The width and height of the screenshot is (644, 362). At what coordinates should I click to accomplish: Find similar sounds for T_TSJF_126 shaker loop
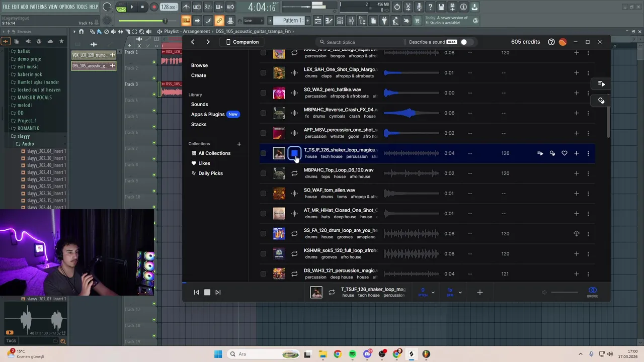click(552, 153)
